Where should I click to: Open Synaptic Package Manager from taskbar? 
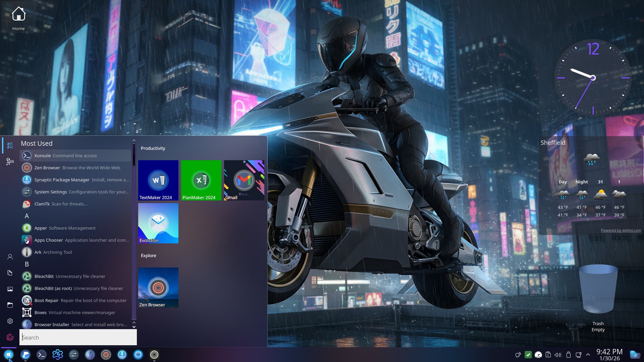[122, 355]
